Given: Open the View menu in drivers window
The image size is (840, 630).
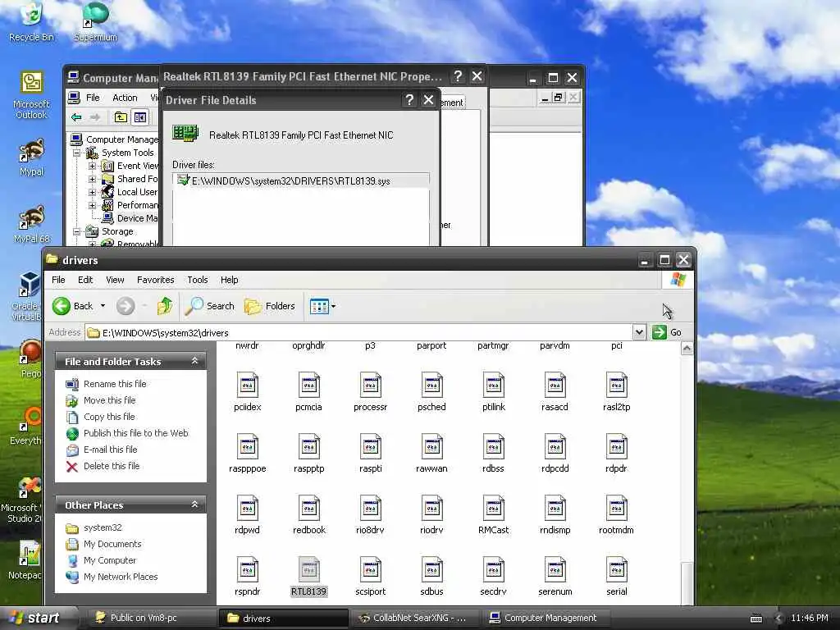Looking at the screenshot, I should (115, 280).
